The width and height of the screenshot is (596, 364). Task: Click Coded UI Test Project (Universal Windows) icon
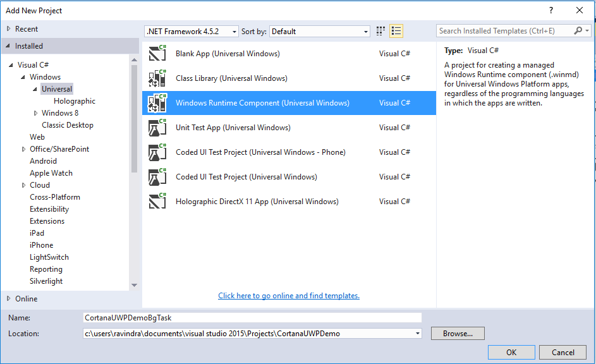(157, 177)
